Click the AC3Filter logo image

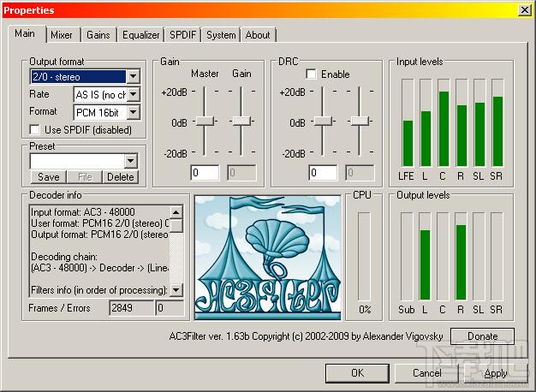[x=268, y=258]
